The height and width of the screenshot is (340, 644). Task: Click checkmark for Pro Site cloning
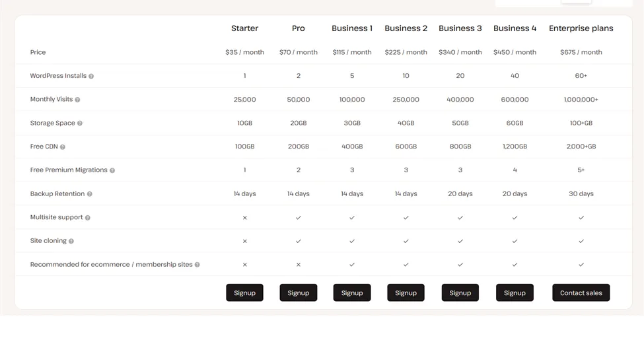point(299,242)
